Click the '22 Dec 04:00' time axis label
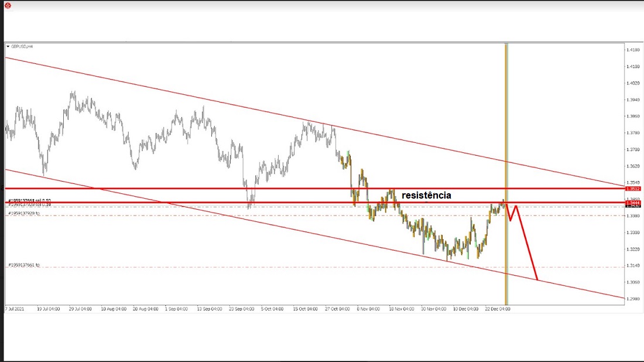The height and width of the screenshot is (362, 644). [498, 309]
